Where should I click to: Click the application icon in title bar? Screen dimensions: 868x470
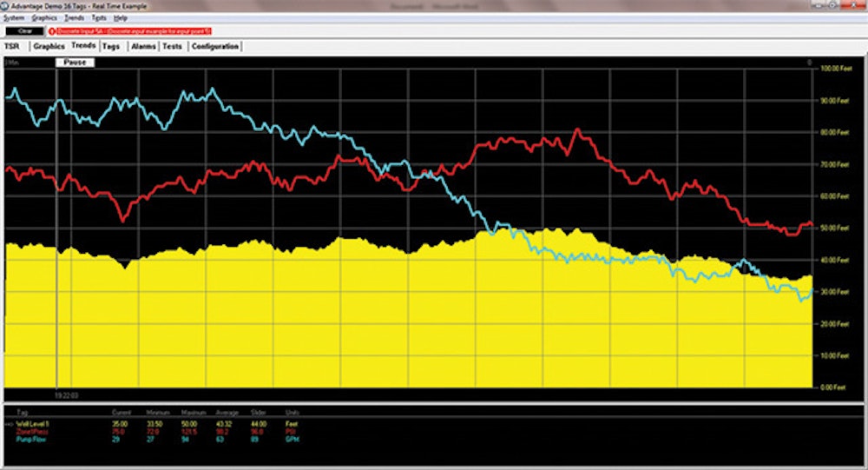pos(7,5)
